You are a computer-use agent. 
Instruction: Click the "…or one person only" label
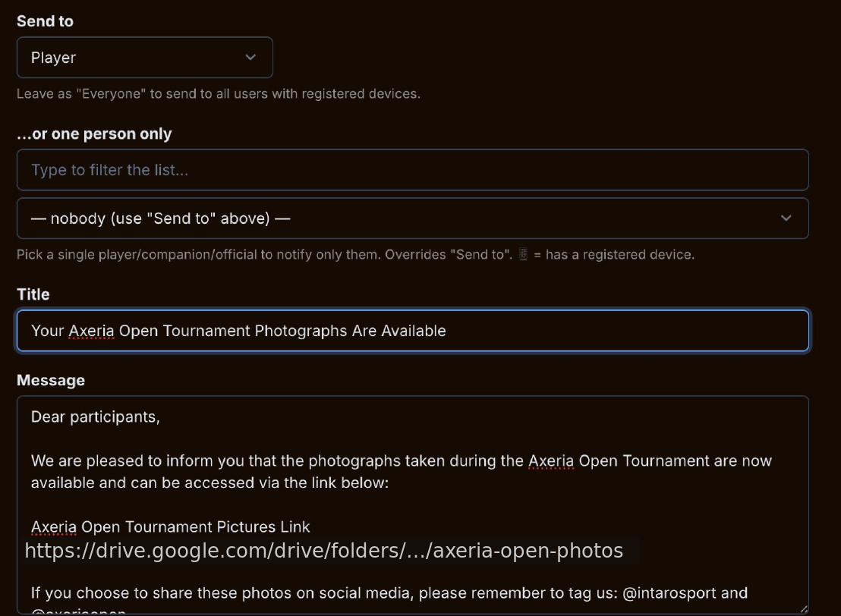[x=94, y=134]
